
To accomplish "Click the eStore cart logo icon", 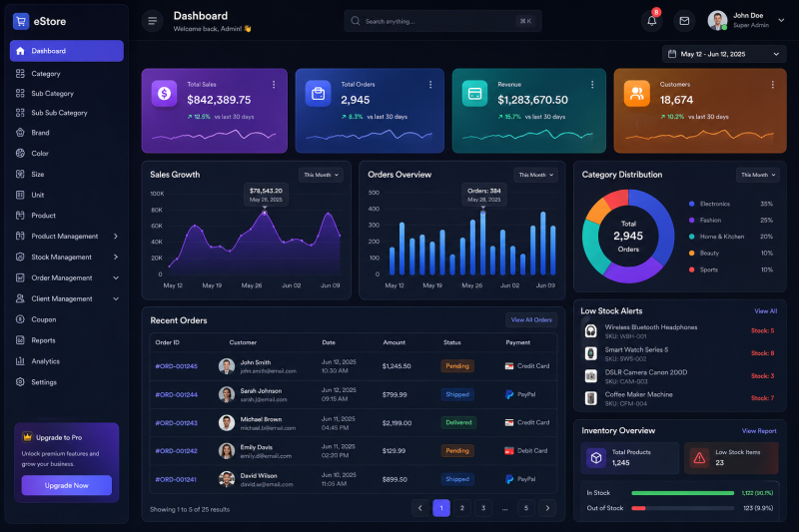I will [x=21, y=21].
